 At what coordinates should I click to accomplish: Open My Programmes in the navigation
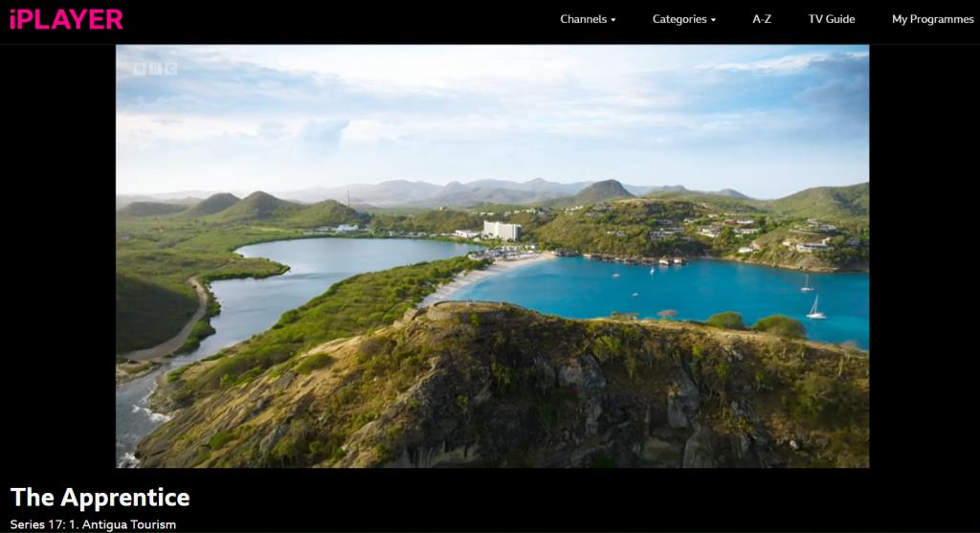click(x=932, y=19)
